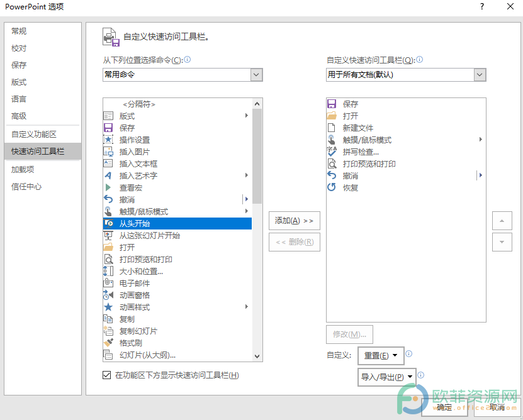Choose the 格式刷 paintbrush icon
Viewport: 523px width, 420px height.
pos(108,343)
